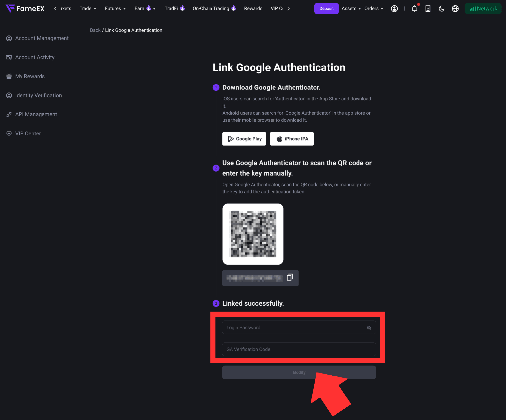Toggle login password visibility
Screen dimensions: 506x420
tap(369, 328)
